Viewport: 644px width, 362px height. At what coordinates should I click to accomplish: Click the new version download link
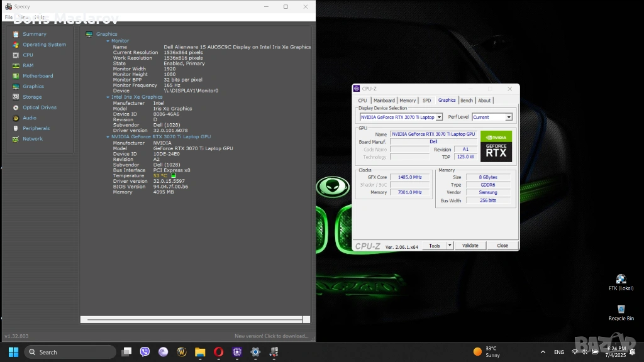[x=272, y=336]
